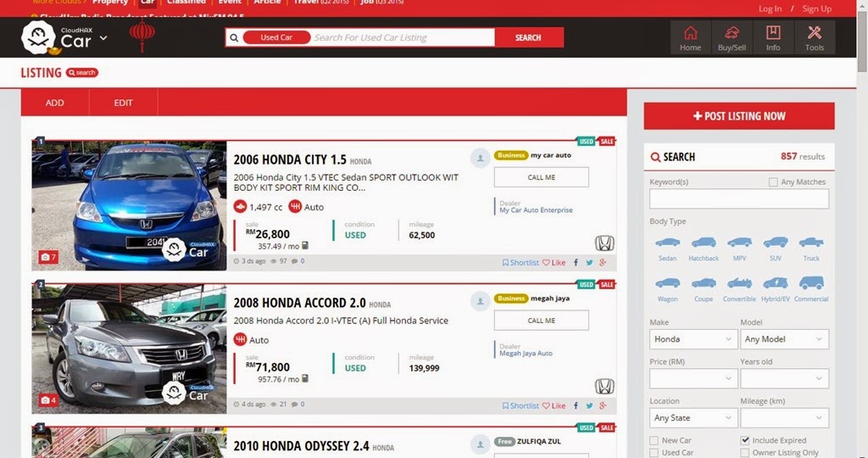Enable Owner Listing Only checkbox
868x458 pixels.
click(745, 453)
